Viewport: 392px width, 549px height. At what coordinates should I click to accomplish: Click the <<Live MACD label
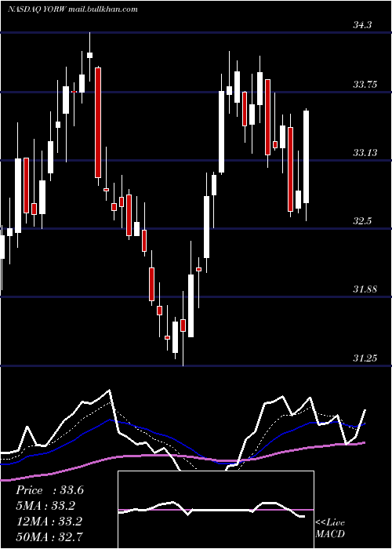[330, 529]
